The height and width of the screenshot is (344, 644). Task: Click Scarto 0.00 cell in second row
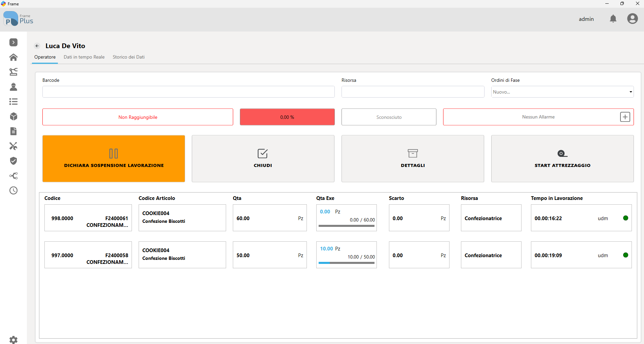click(x=419, y=255)
